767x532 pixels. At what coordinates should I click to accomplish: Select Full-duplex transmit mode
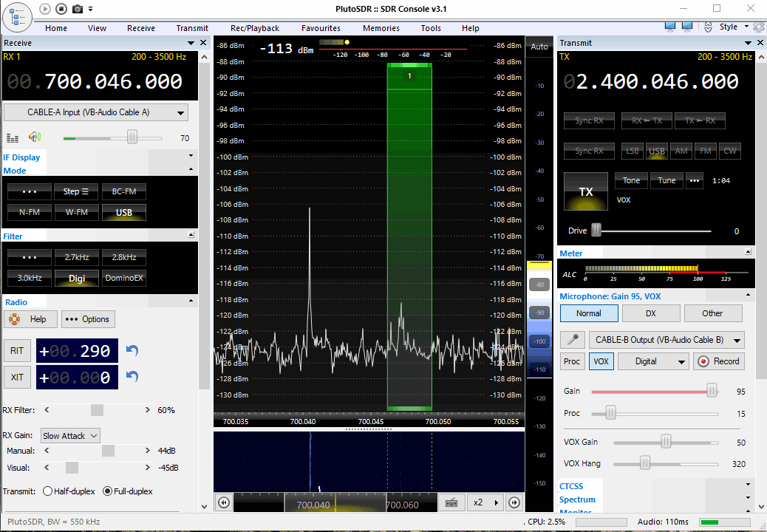point(107,491)
